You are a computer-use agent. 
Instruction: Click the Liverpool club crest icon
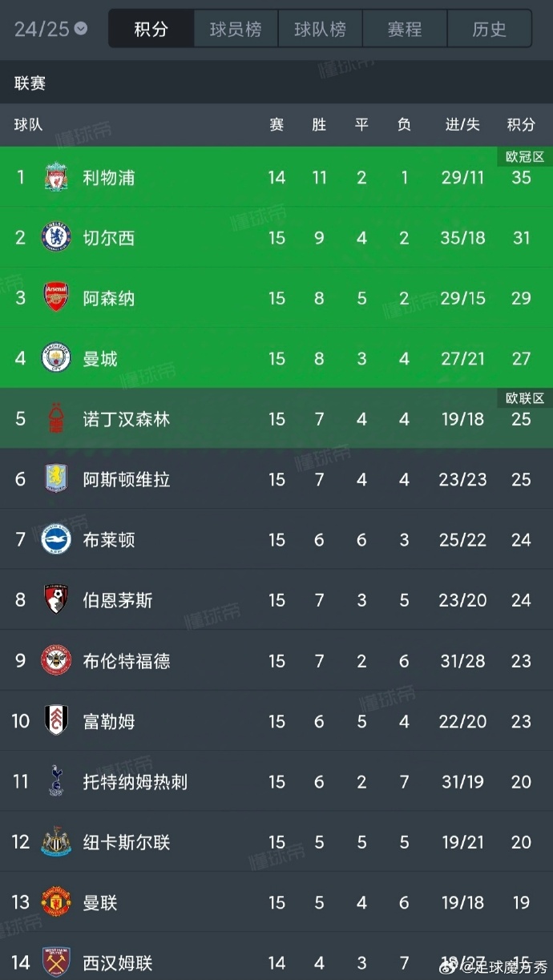click(x=56, y=177)
